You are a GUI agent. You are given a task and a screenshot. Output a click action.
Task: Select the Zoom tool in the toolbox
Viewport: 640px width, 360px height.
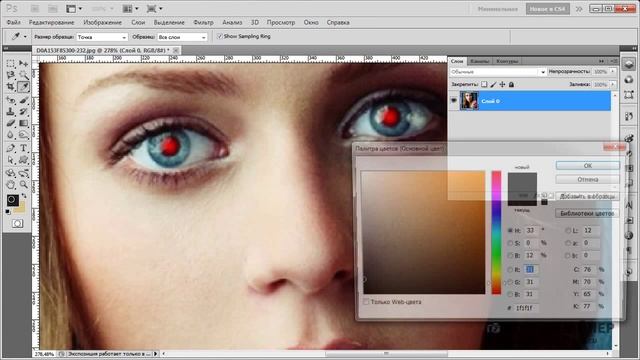[24, 184]
